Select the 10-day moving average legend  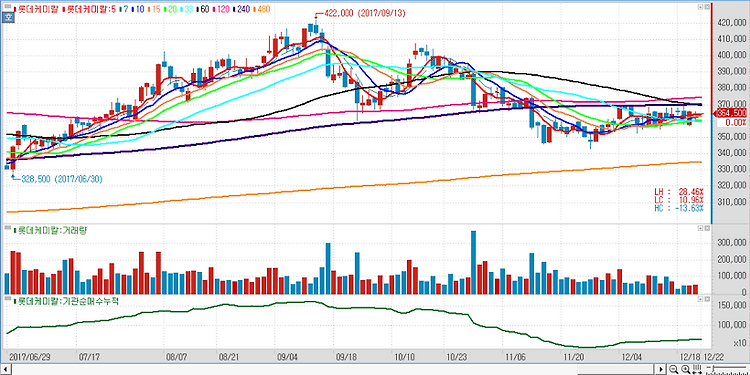click(x=138, y=9)
